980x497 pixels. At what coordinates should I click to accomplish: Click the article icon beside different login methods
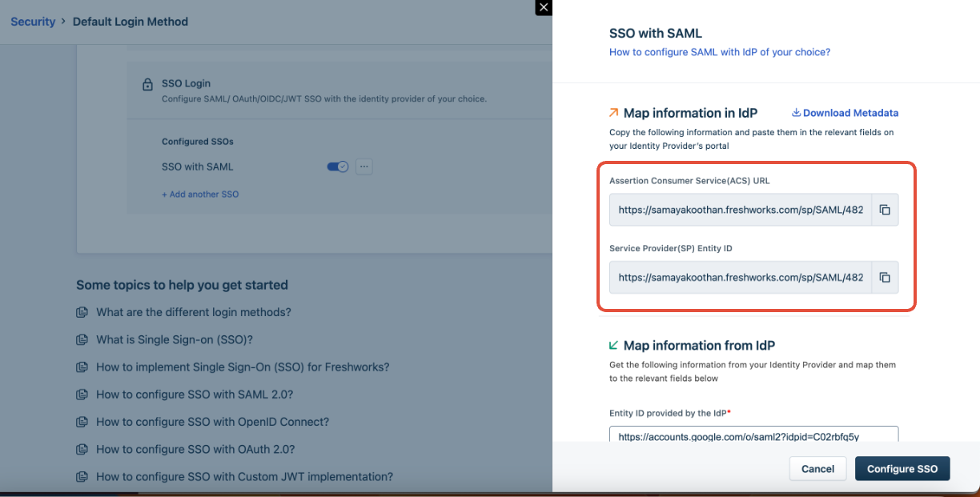coord(82,312)
